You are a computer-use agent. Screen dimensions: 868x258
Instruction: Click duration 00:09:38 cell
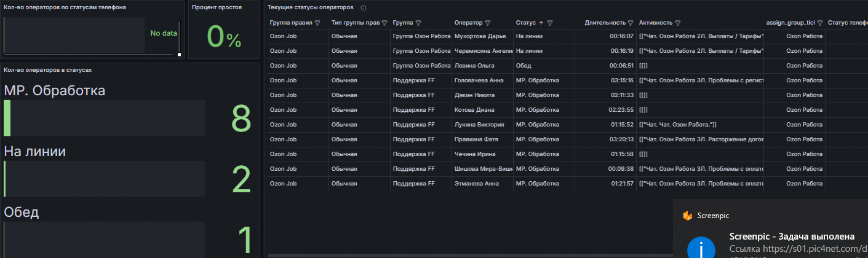[x=605, y=169]
